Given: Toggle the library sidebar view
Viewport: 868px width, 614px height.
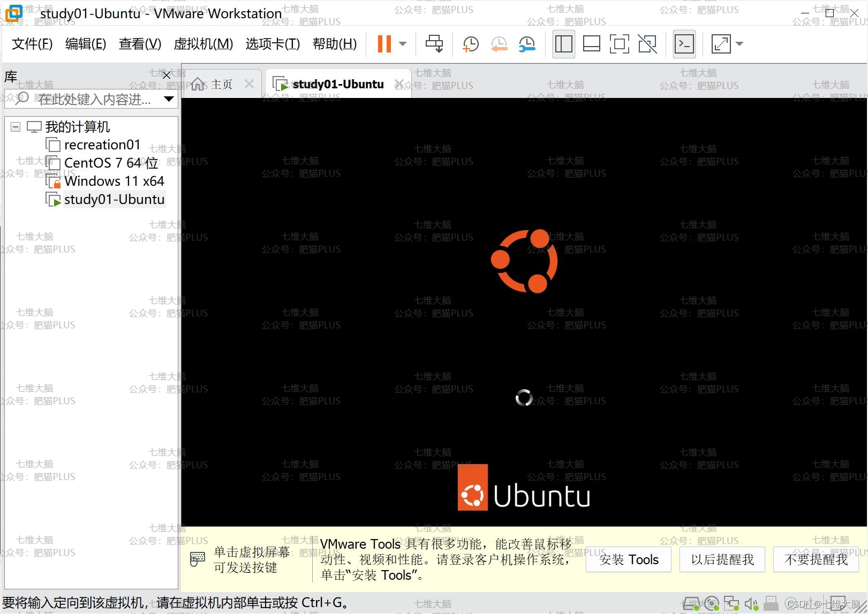Looking at the screenshot, I should (563, 44).
